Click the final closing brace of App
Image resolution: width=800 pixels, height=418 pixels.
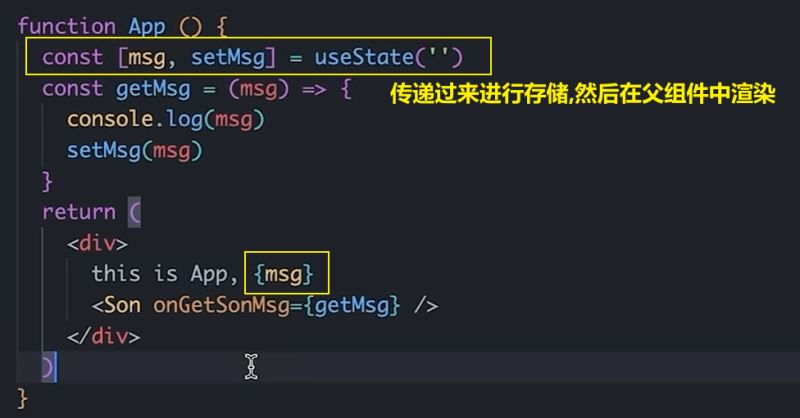(x=22, y=399)
